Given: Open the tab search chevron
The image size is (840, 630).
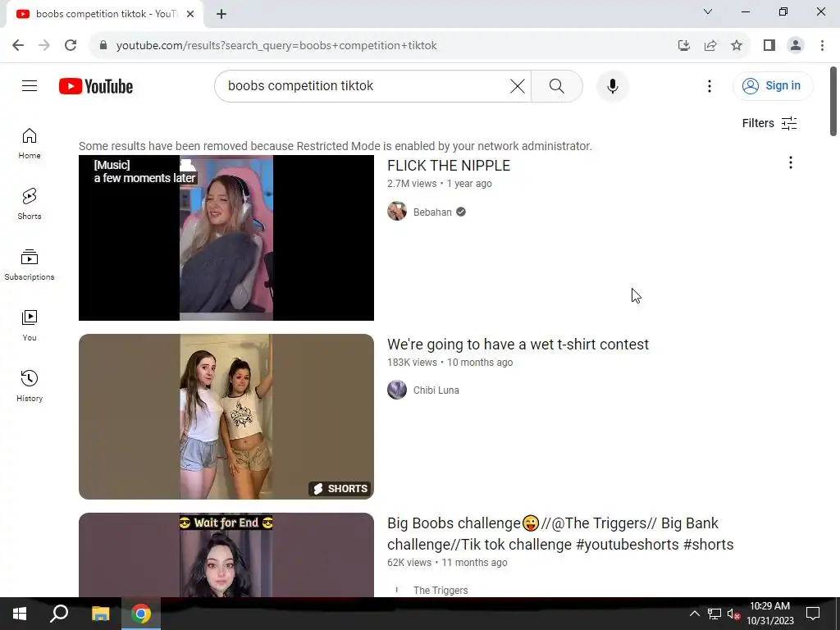Looking at the screenshot, I should (x=708, y=11).
